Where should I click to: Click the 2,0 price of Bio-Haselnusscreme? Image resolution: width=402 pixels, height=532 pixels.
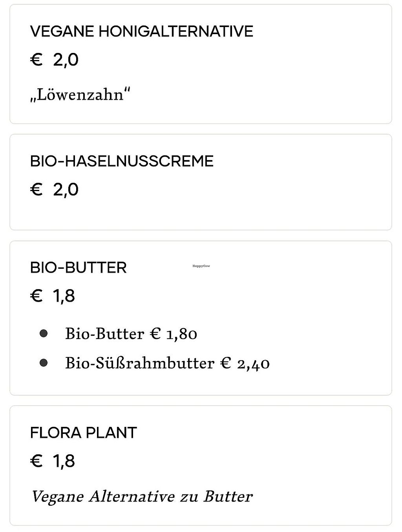(66, 190)
